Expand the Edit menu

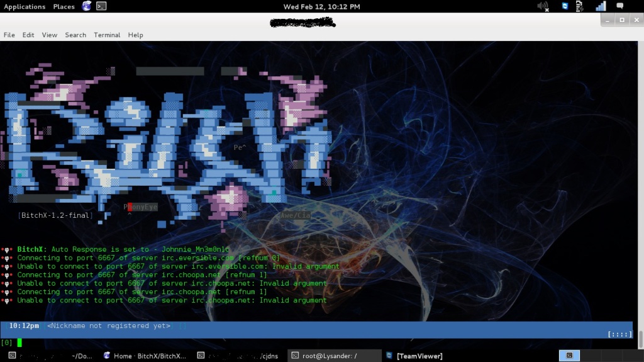pyautogui.click(x=28, y=35)
